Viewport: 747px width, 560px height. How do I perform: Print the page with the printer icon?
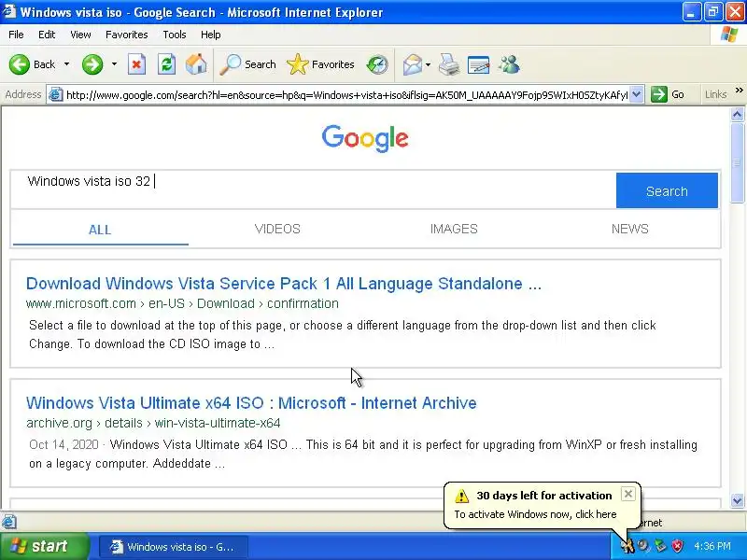449,64
